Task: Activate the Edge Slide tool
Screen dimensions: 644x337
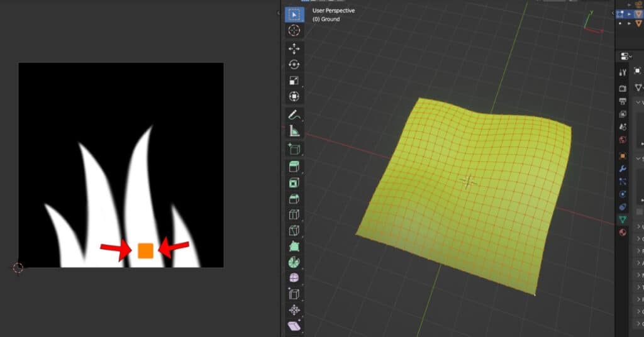Action: tap(294, 294)
